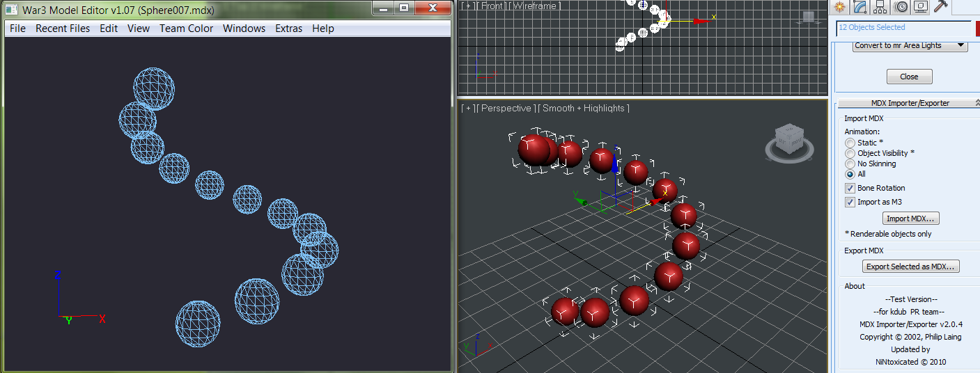Open the View menu in War3 Model Editor
Viewport: 980px width, 373px height.
[139, 29]
